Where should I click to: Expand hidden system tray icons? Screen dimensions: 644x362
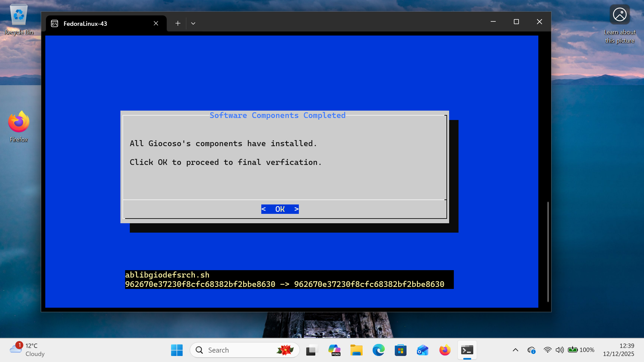pos(516,350)
